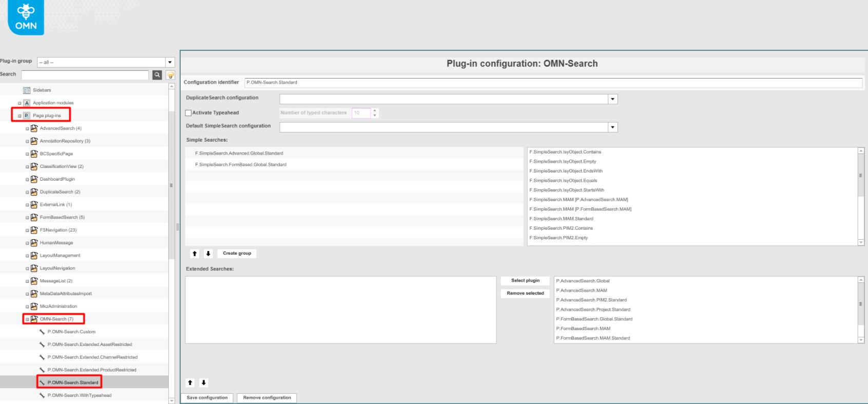
Task: Click the Remove configuration button
Action: [267, 398]
